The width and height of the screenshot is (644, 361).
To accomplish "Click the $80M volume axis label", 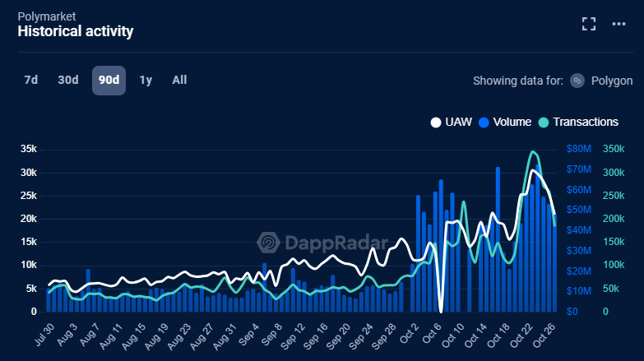I will tap(579, 149).
